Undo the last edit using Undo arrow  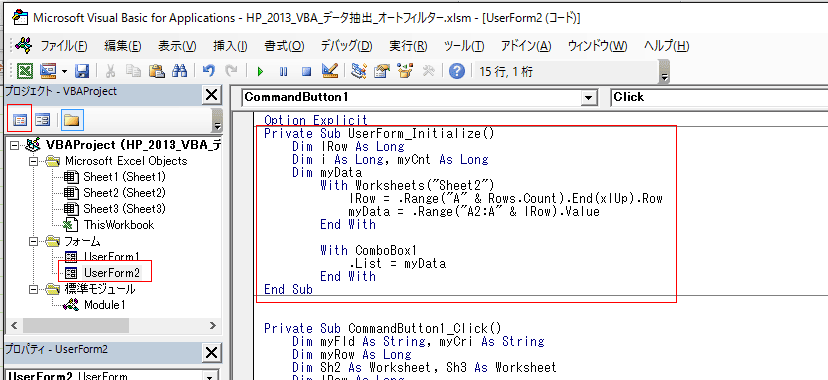pos(209,71)
